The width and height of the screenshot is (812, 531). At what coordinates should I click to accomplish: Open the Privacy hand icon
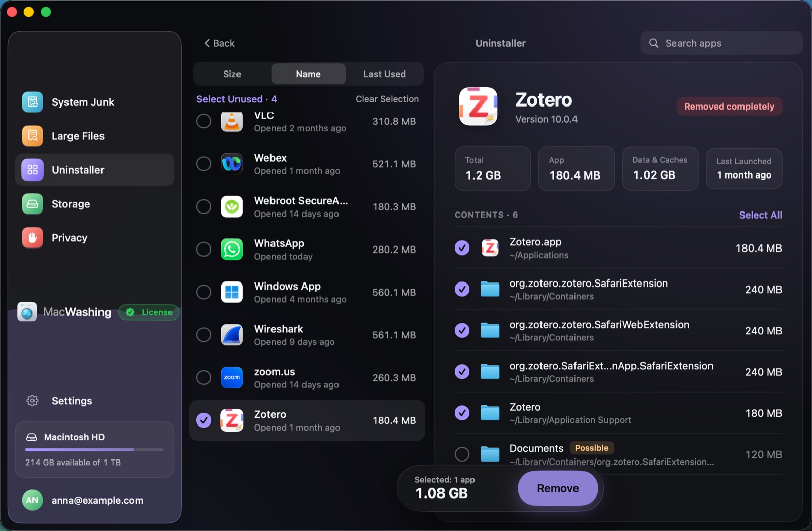32,238
